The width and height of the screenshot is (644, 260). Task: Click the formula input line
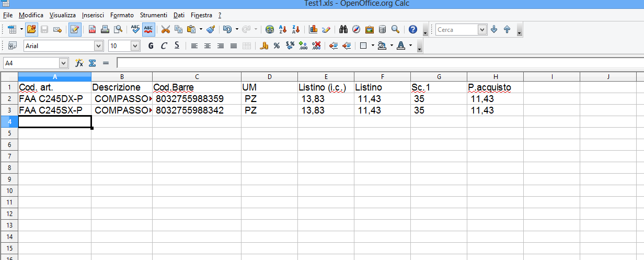pos(380,63)
